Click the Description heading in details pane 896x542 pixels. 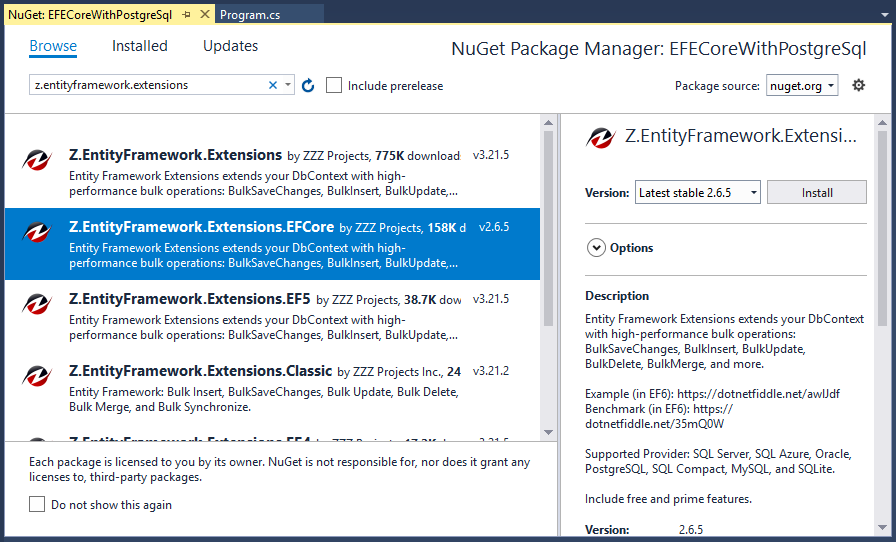[x=617, y=296]
